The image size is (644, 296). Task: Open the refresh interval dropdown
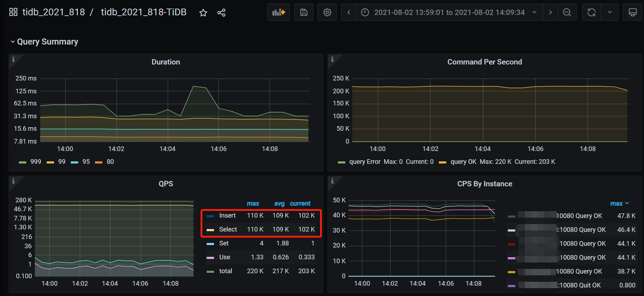click(610, 12)
